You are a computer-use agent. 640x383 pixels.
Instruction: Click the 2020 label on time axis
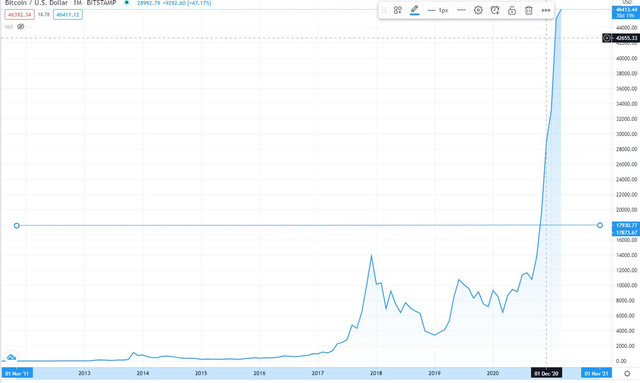493,373
